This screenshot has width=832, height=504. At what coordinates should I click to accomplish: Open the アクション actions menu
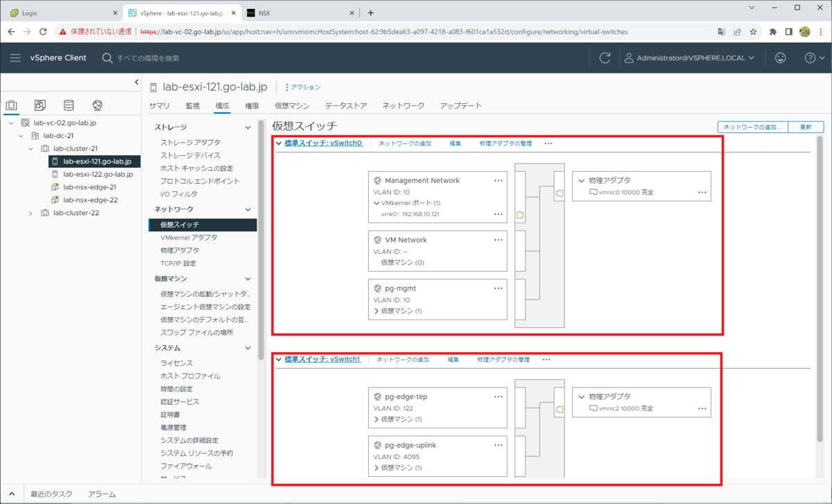click(303, 87)
